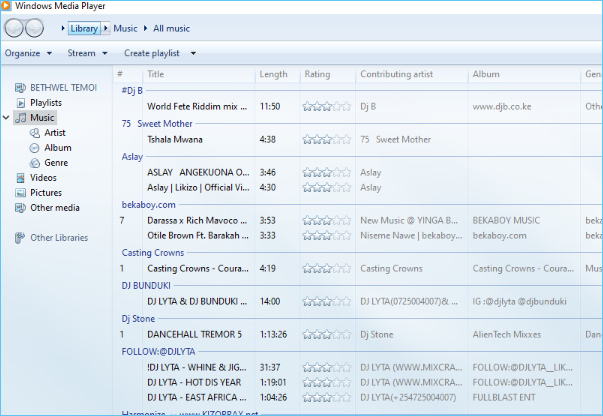Screen dimensions: 603x416
Task: Open the Videos library
Action: point(43,178)
